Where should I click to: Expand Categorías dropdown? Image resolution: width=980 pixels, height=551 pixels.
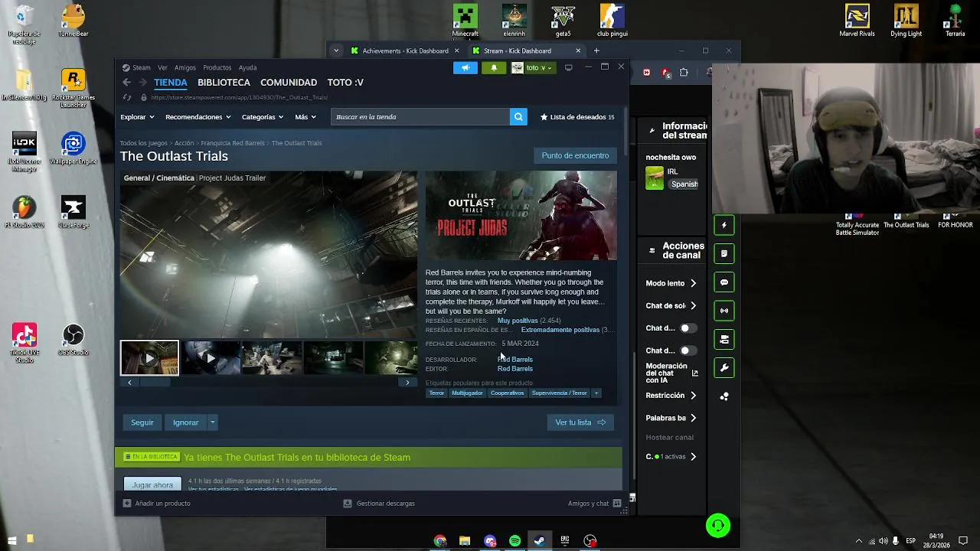point(263,117)
